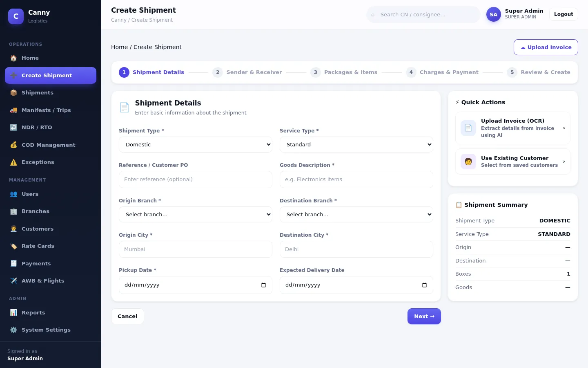Open the Service Type dropdown
Screen dimensions: 588x368
[356, 145]
